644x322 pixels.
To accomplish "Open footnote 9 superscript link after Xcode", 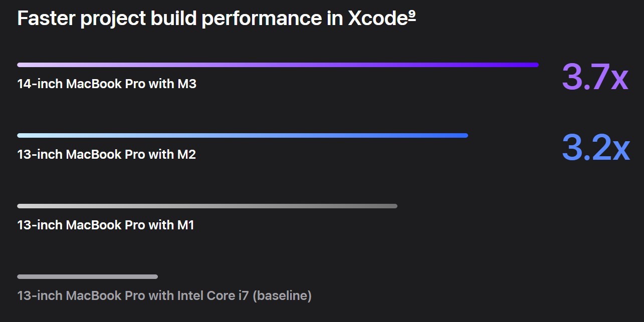I will click(x=411, y=16).
